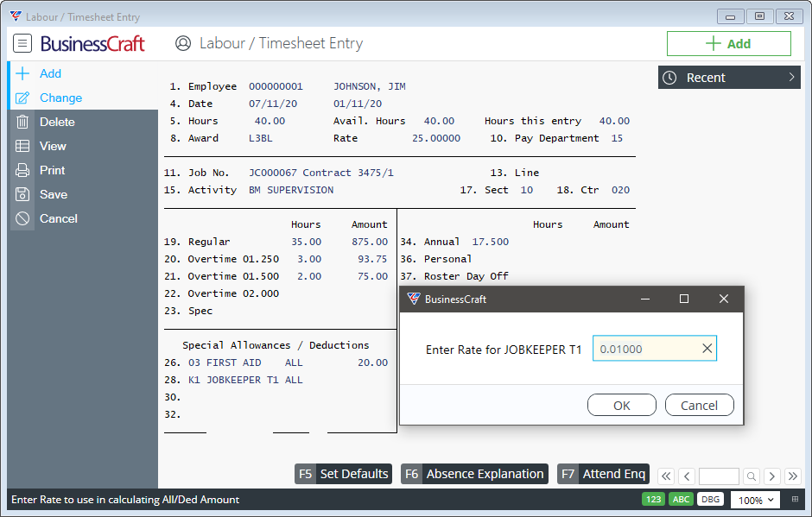The image size is (812, 517).
Task: Go to previous record arrow
Action: pyautogui.click(x=688, y=476)
